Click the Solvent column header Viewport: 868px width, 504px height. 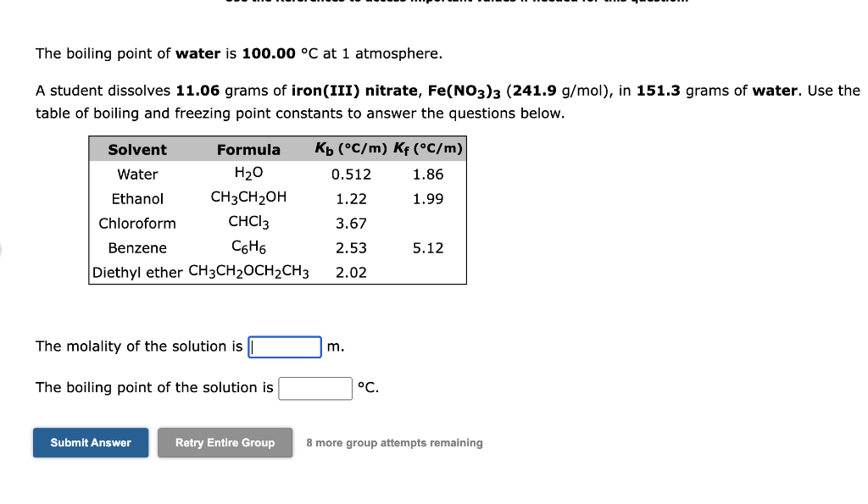tap(138, 149)
